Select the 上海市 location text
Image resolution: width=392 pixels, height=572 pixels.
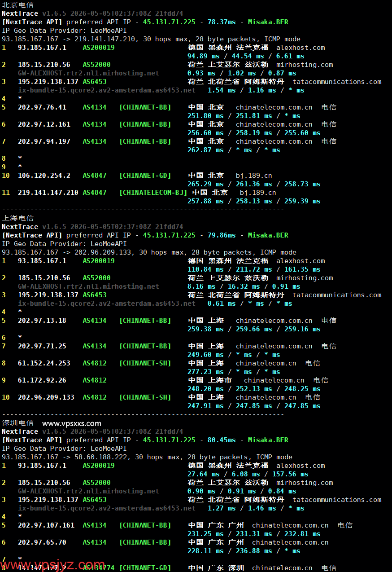pyautogui.click(x=220, y=380)
